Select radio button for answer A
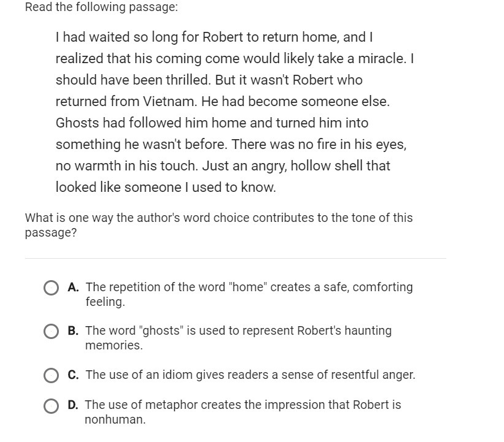The image size is (504, 442). 51,288
